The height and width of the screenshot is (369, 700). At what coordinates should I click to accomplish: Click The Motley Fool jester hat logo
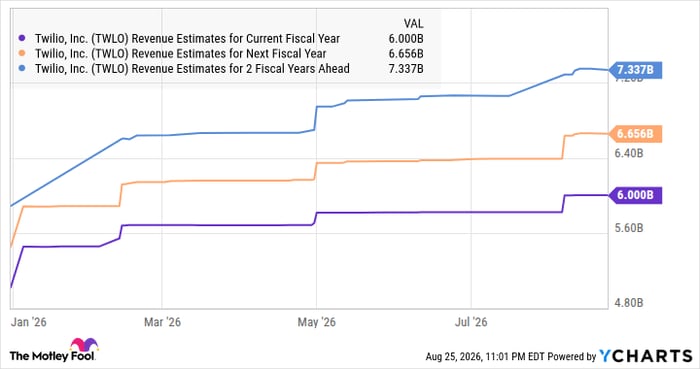click(83, 345)
